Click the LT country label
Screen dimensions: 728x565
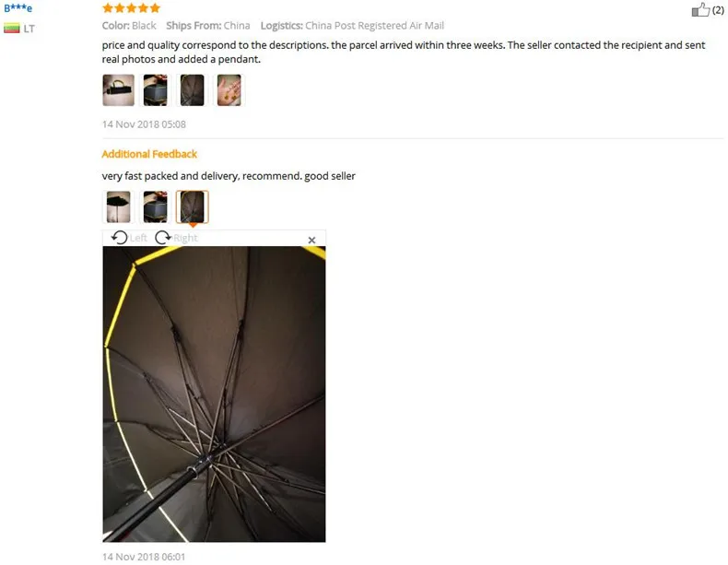point(29,29)
